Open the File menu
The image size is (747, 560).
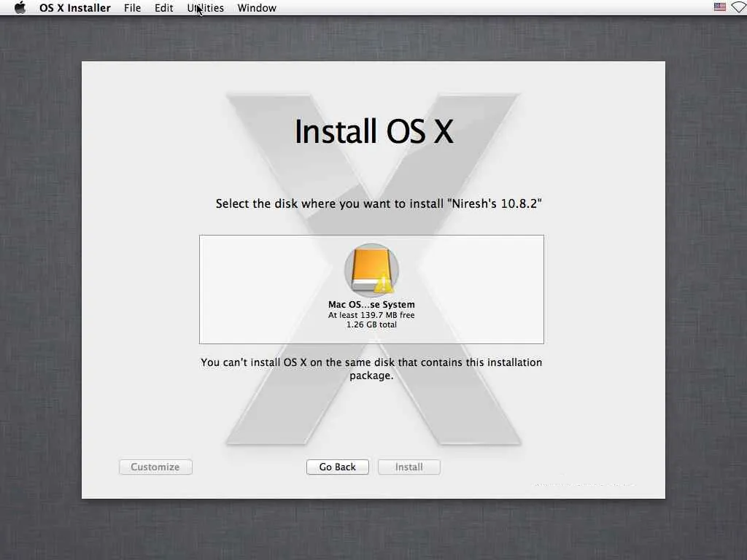(x=133, y=8)
